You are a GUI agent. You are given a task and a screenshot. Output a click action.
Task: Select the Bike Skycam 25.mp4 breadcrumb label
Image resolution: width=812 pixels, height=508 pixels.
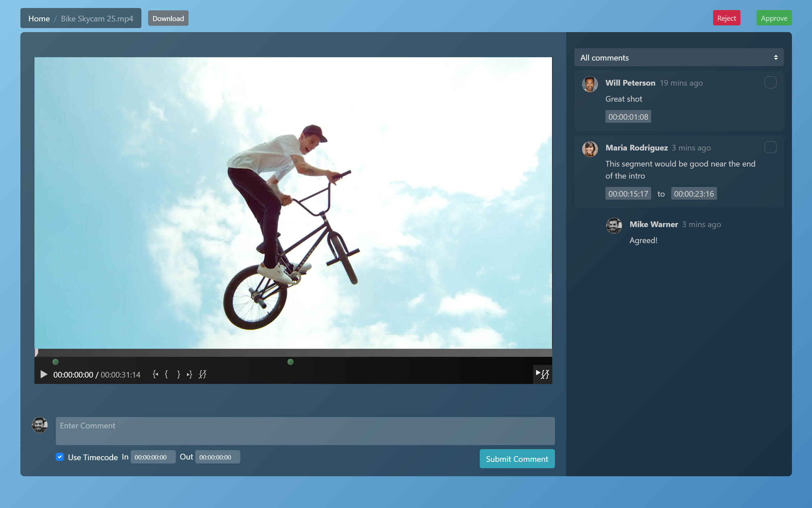click(x=97, y=18)
